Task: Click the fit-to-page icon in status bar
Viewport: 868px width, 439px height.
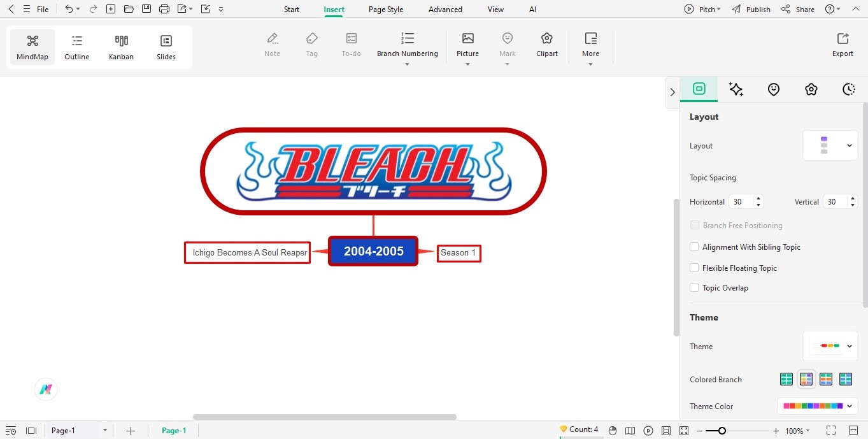Action: coord(666,431)
